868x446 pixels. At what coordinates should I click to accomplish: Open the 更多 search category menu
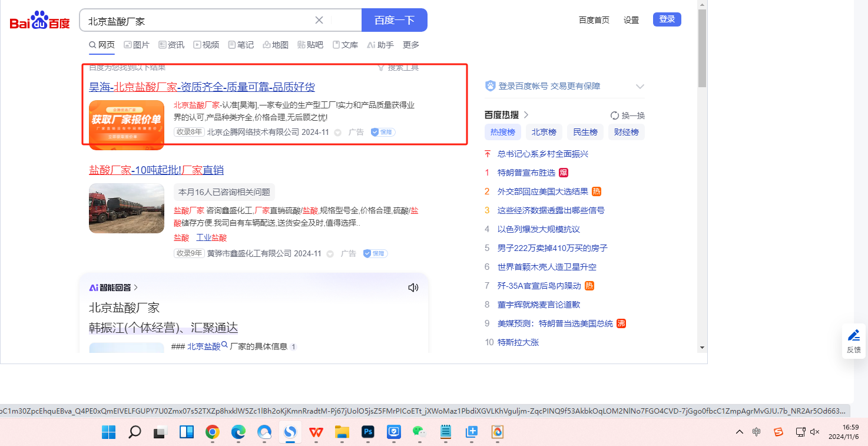tap(411, 45)
